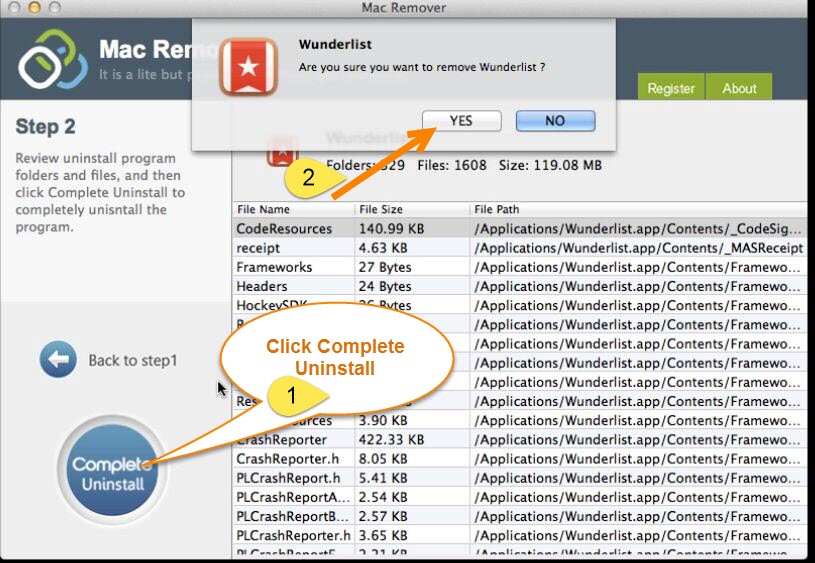This screenshot has height=563, width=815.
Task: Select the Frameworks row
Action: [520, 267]
